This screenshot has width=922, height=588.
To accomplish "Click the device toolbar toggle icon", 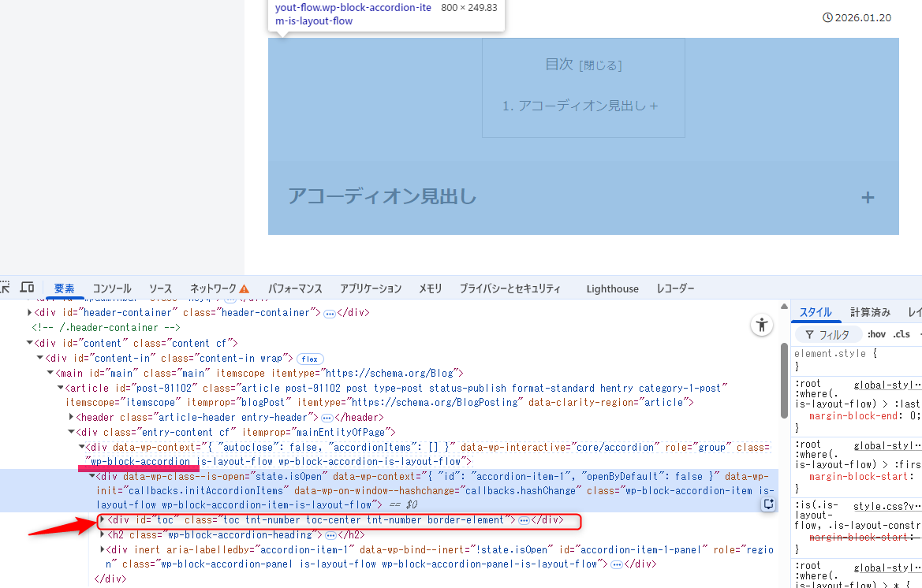I will 27,288.
